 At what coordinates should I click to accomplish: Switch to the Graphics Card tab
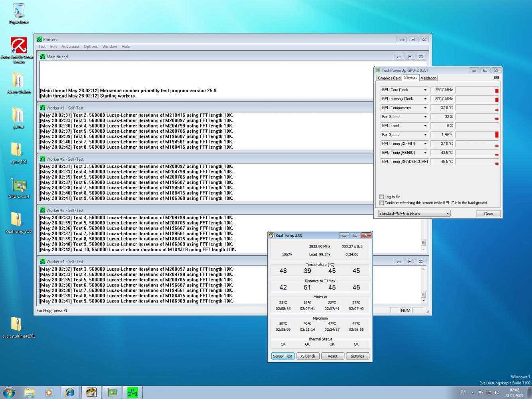(x=389, y=78)
